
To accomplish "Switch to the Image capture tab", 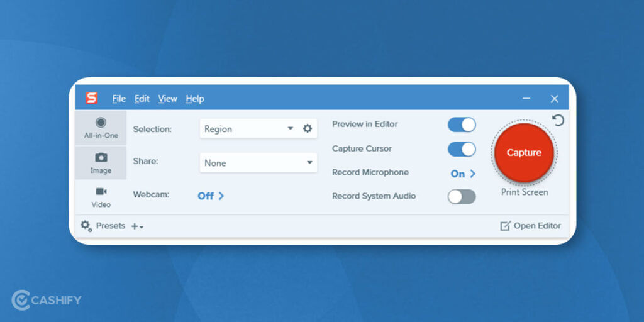I will 101,163.
